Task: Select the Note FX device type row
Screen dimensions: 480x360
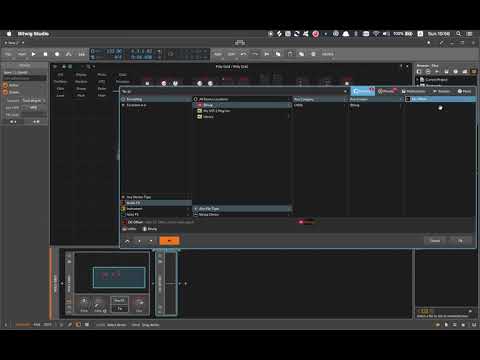Action: (156, 214)
